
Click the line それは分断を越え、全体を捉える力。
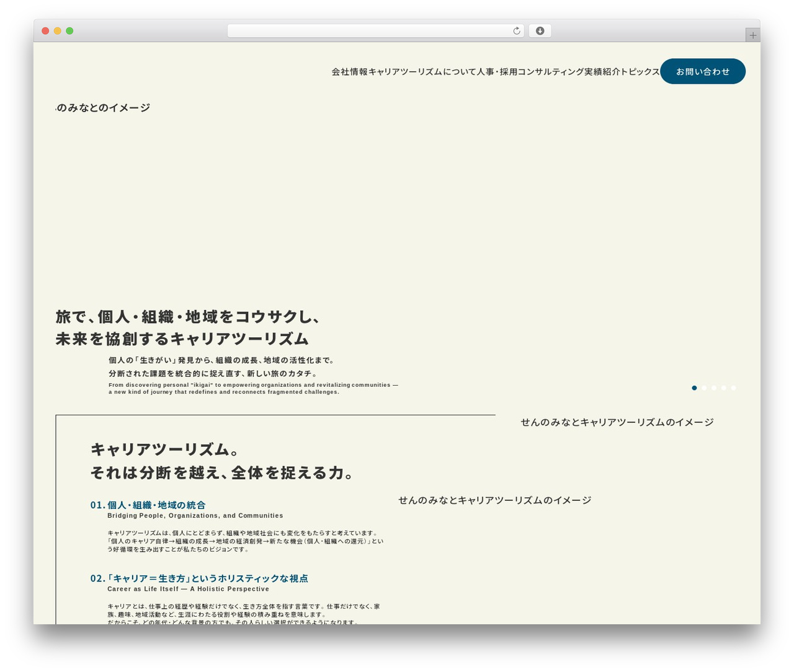click(223, 473)
